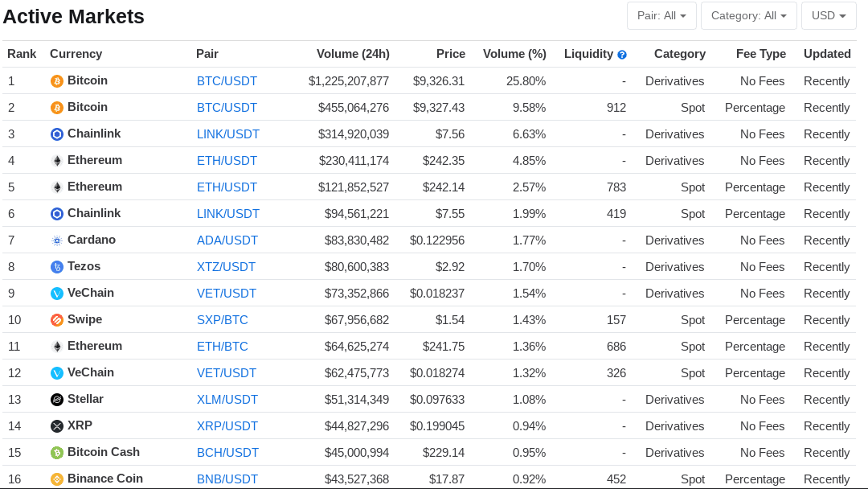Image resolution: width=868 pixels, height=489 pixels.
Task: Click the Cardano coin icon
Action: click(x=57, y=241)
